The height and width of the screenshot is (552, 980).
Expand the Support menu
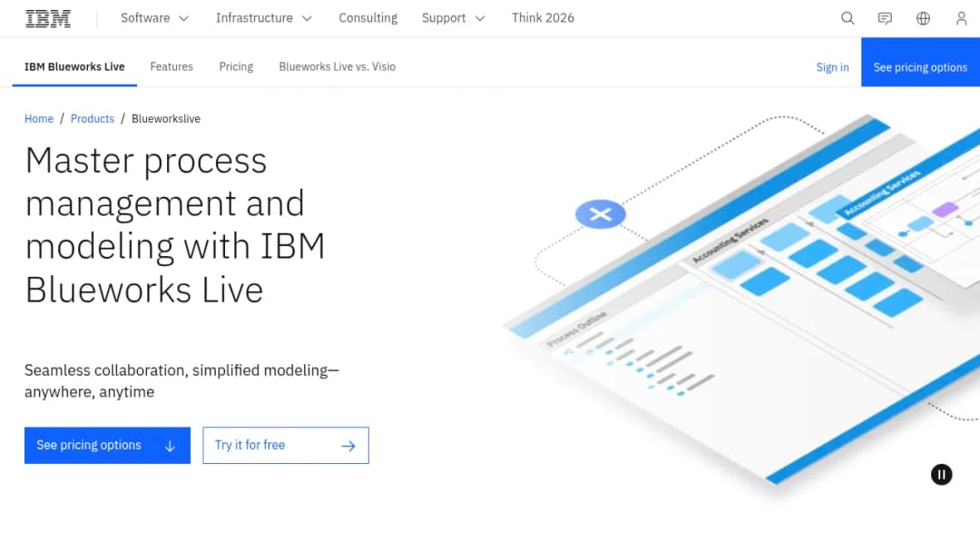tap(453, 18)
